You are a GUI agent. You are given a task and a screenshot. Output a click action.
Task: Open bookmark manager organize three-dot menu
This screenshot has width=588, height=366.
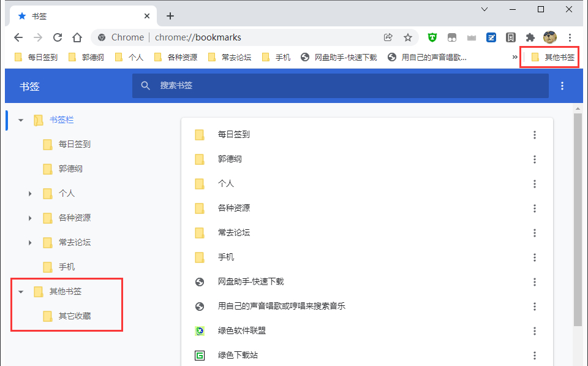coord(562,86)
